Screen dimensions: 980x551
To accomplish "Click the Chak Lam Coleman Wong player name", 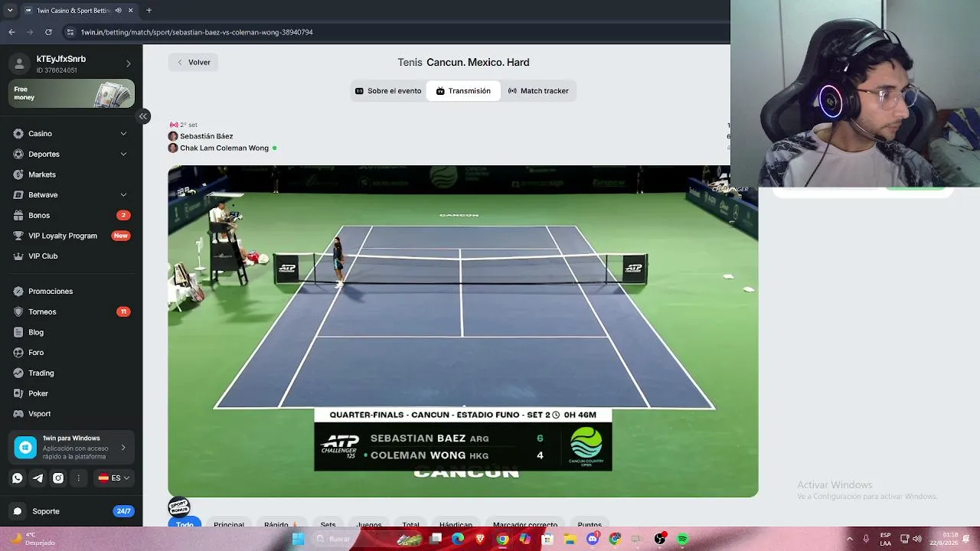I will coord(224,148).
